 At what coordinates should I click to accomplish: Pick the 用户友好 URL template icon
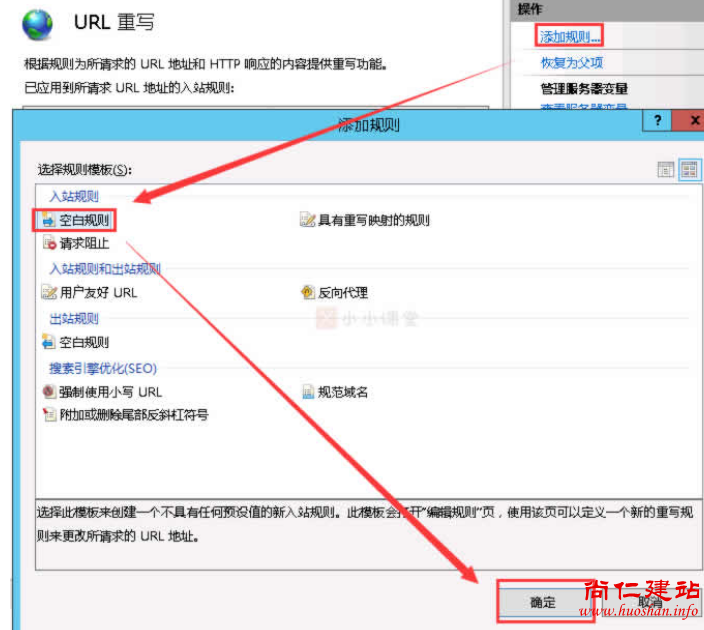(49, 293)
